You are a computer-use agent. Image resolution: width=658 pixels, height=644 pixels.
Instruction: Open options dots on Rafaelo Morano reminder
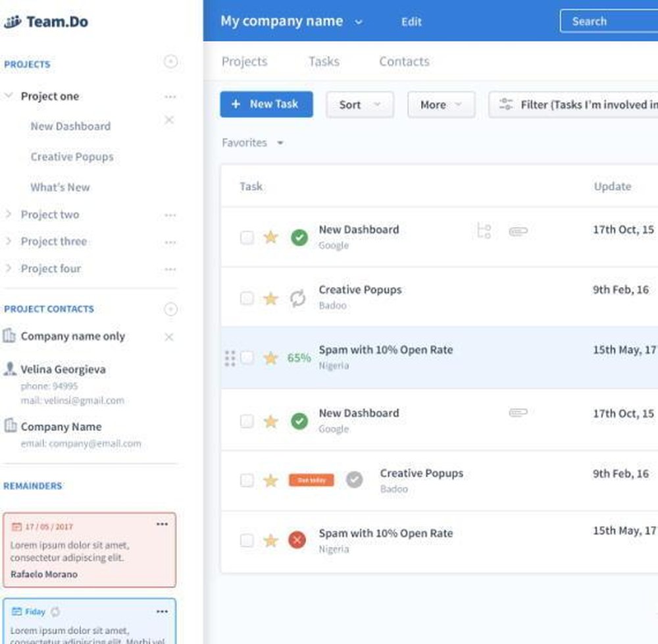coord(163,524)
